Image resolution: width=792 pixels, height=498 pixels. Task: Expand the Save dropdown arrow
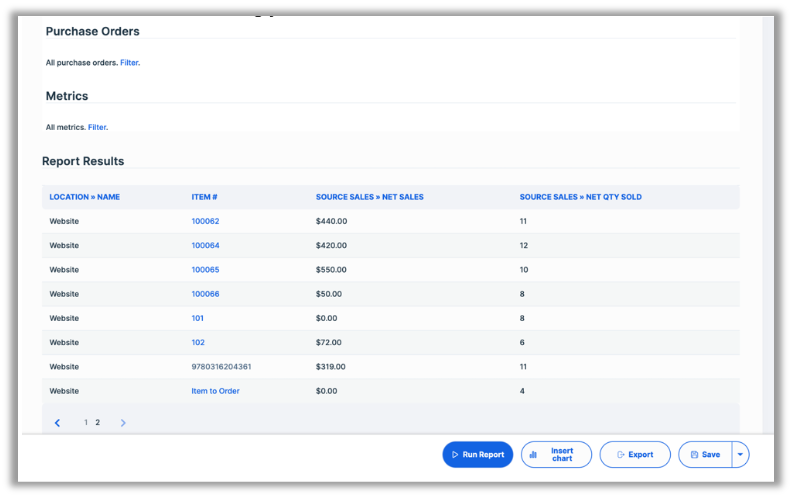[740, 454]
